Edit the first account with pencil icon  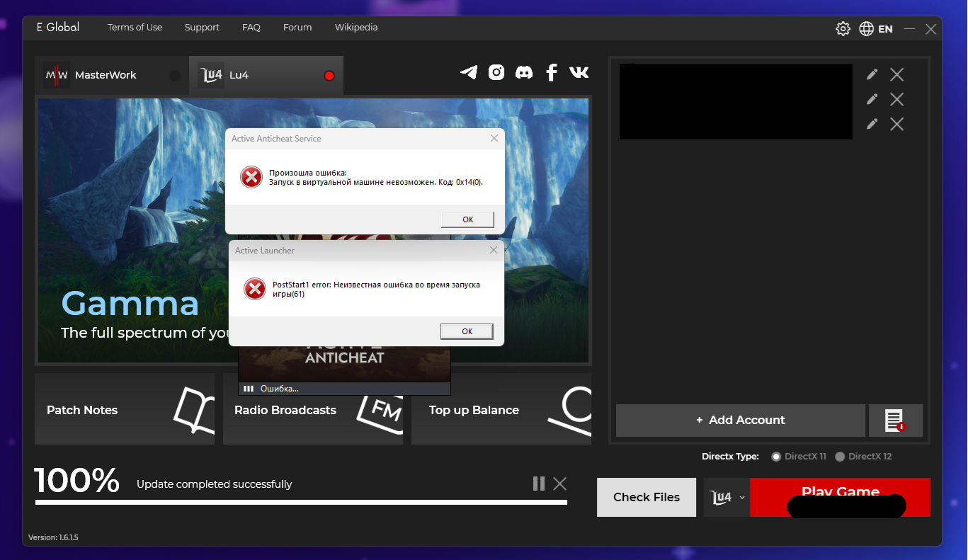pyautogui.click(x=872, y=75)
